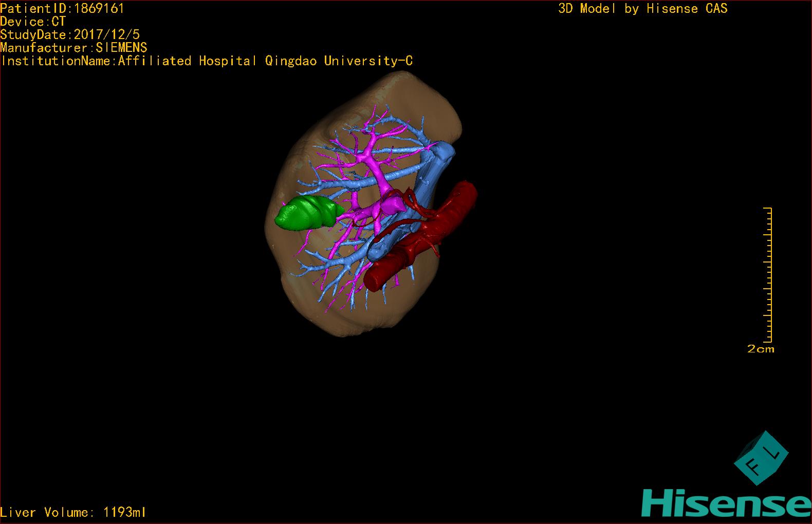Select the PatientID:1869161 text
This screenshot has width=812, height=524.
pos(62,8)
